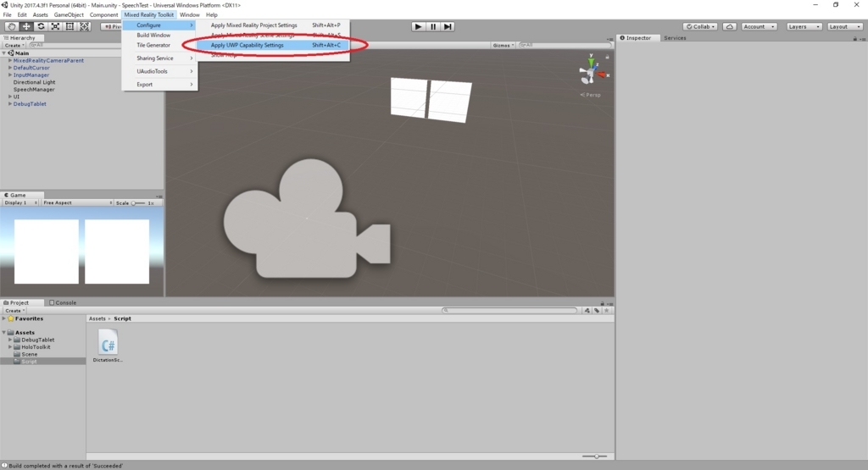This screenshot has width=868, height=470.
Task: Open the Collab dropdown
Action: click(700, 26)
